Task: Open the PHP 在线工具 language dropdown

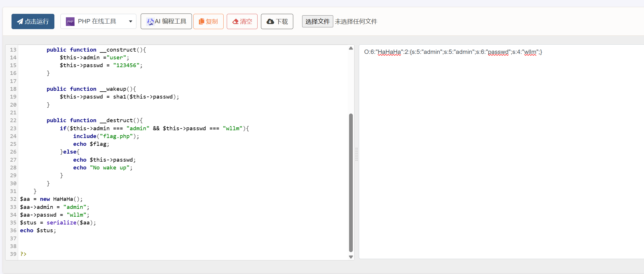Action: [x=98, y=21]
